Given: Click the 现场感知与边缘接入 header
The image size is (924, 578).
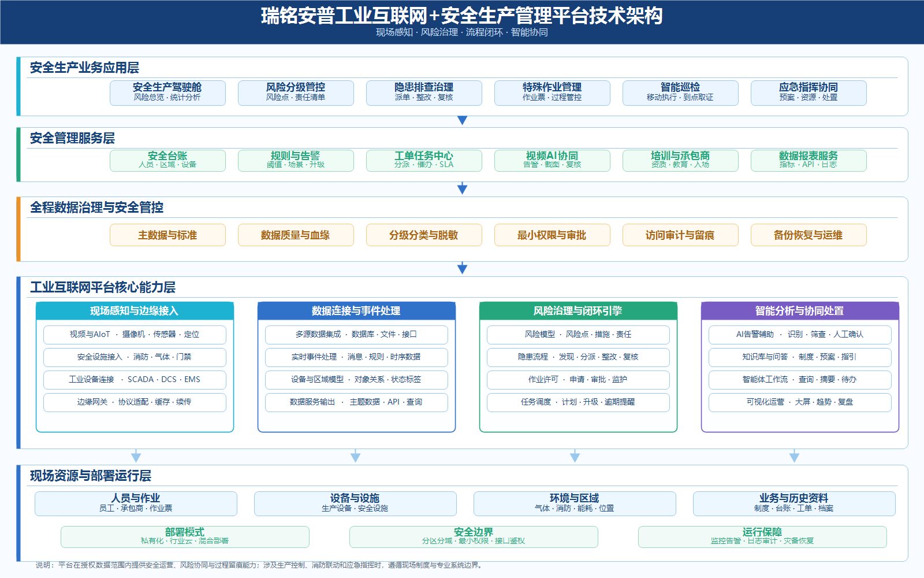Looking at the screenshot, I should pos(135,311).
